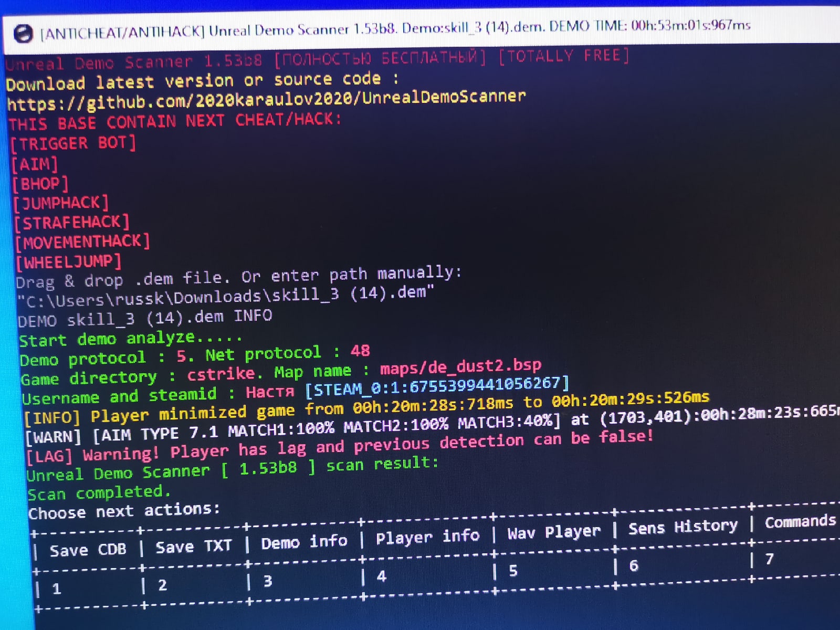Image resolution: width=840 pixels, height=630 pixels.
Task: Click 'Unreal Demo Scanner [ 1.53b8 ] scan result:' line
Action: point(233,469)
